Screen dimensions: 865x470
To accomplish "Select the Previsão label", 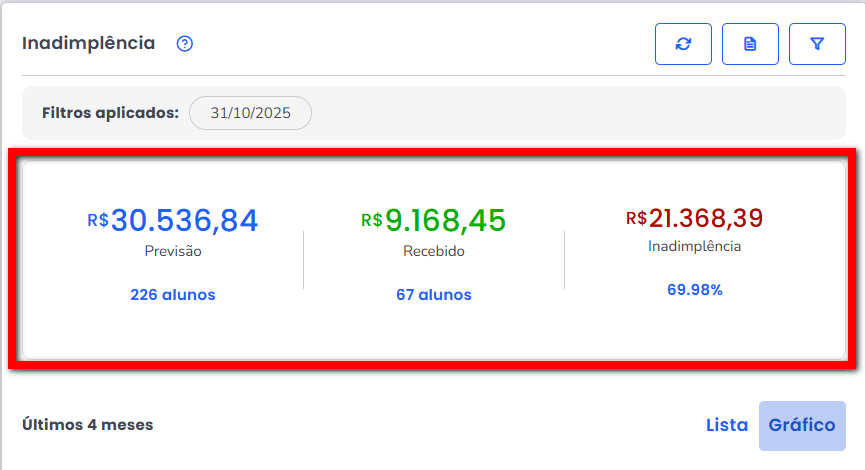I will [x=173, y=252].
